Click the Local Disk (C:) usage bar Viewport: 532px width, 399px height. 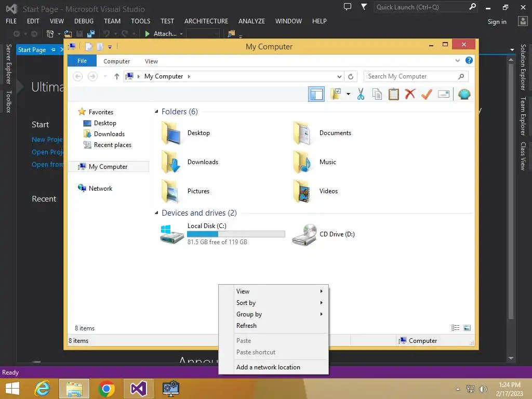[236, 234]
